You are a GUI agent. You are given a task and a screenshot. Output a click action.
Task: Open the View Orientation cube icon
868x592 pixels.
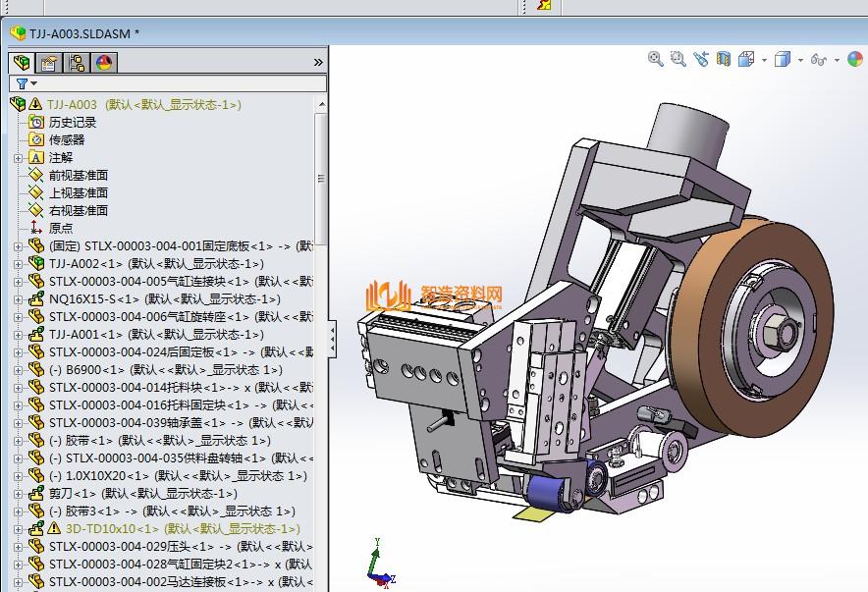[x=746, y=59]
